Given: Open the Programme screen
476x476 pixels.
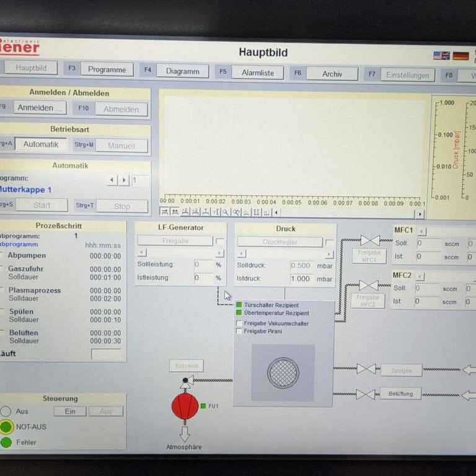Looking at the screenshot, I should click(107, 69).
